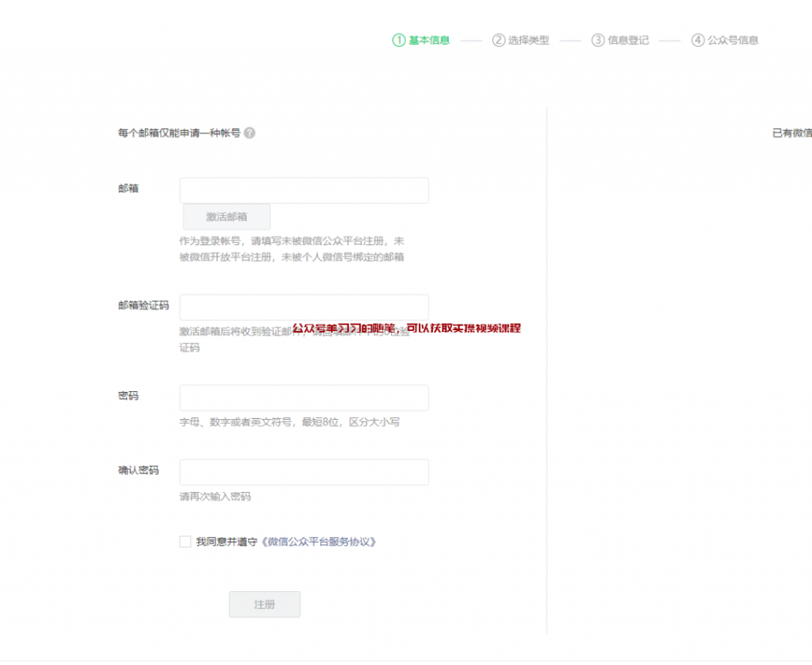The height and width of the screenshot is (665, 812).
Task: Click the 邮箱验证码 verification code field
Action: pyautogui.click(x=304, y=306)
